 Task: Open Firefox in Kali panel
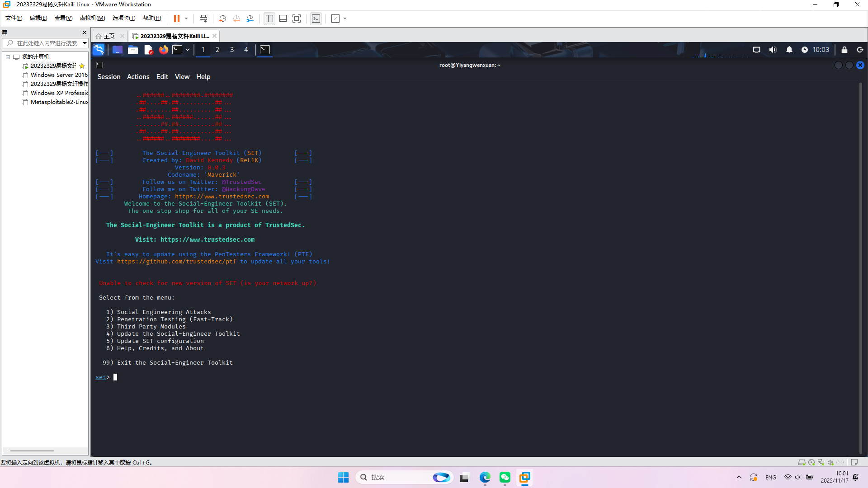pyautogui.click(x=163, y=50)
